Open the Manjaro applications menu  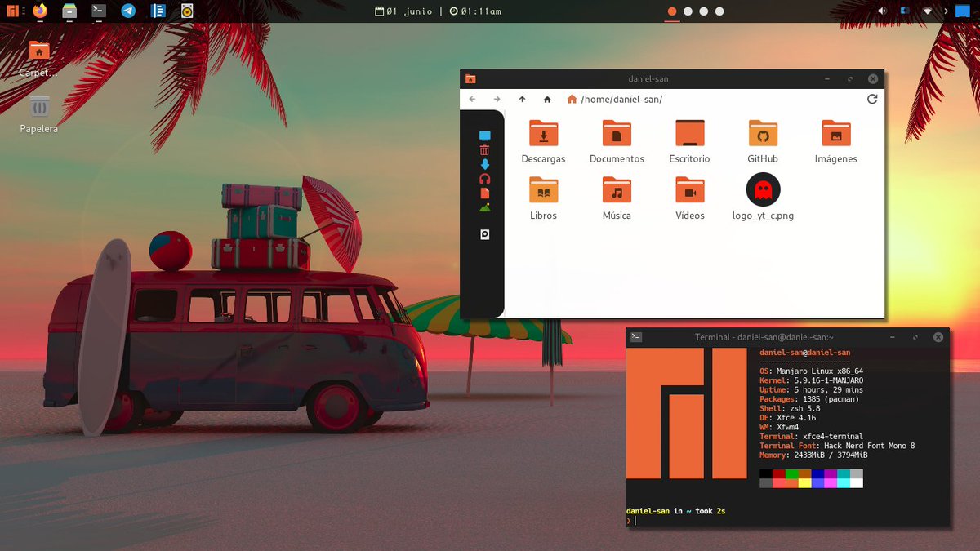click(x=13, y=11)
